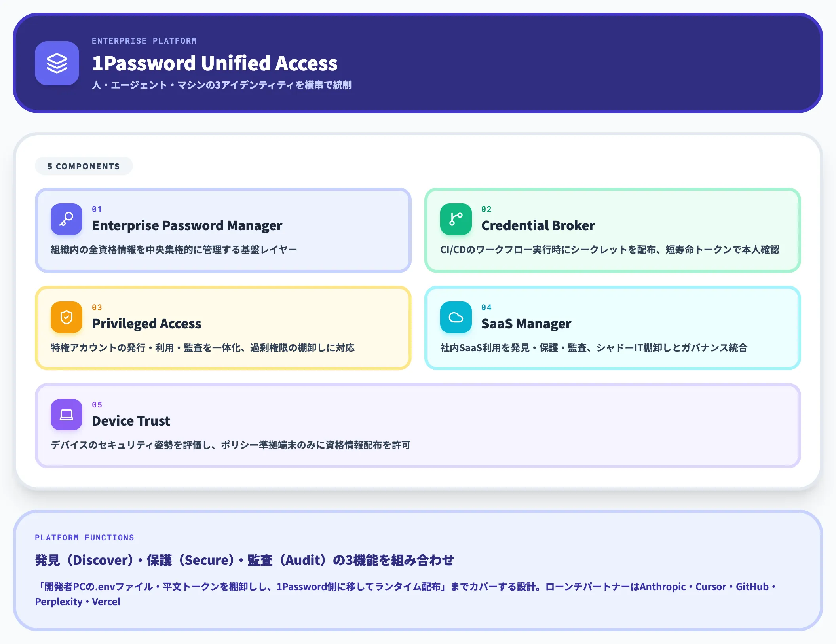Click the ENTERPRISE PLATFORM label
The width and height of the screenshot is (836, 644).
pos(144,41)
